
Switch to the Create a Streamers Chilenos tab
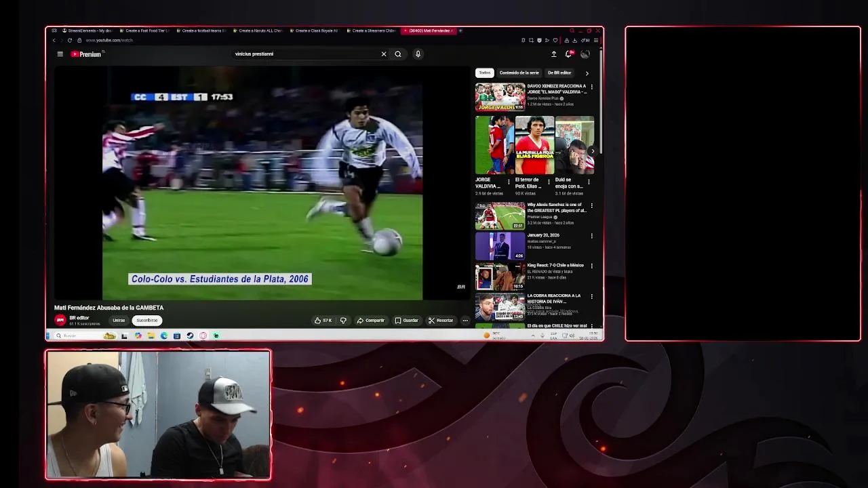[371, 30]
